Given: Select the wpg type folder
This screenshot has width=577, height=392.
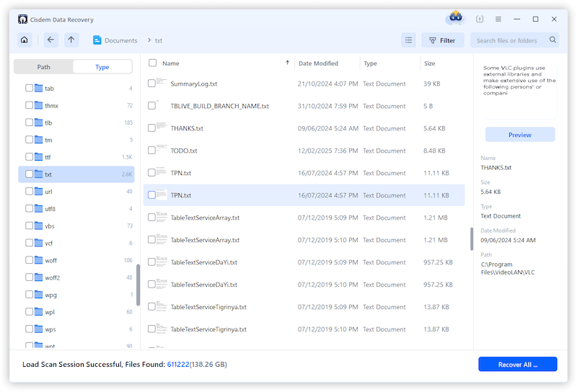Looking at the screenshot, I should point(76,295).
